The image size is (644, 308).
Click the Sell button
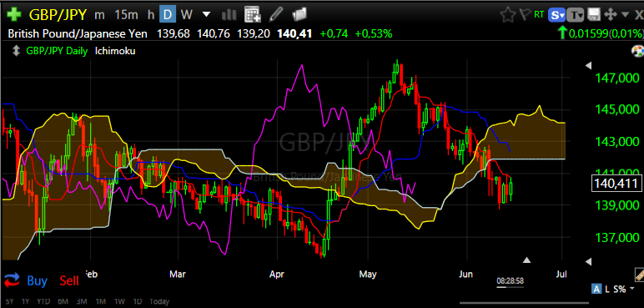point(69,280)
